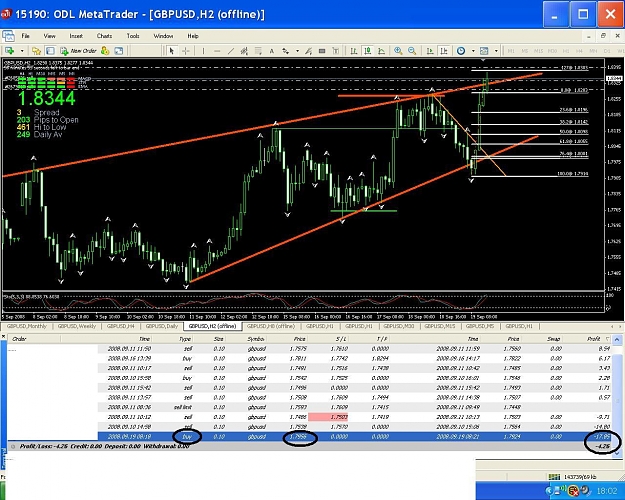Open the Help menu

[193, 36]
